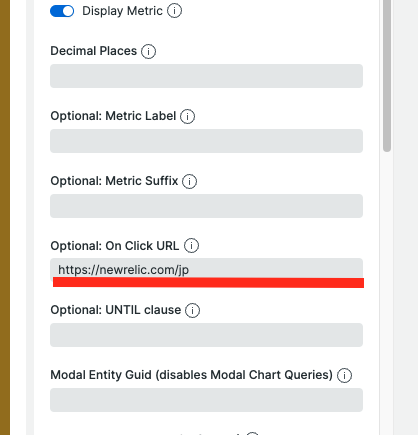Click the info icon beside Decimal Places
Screen dimensions: 418x435
148,51
